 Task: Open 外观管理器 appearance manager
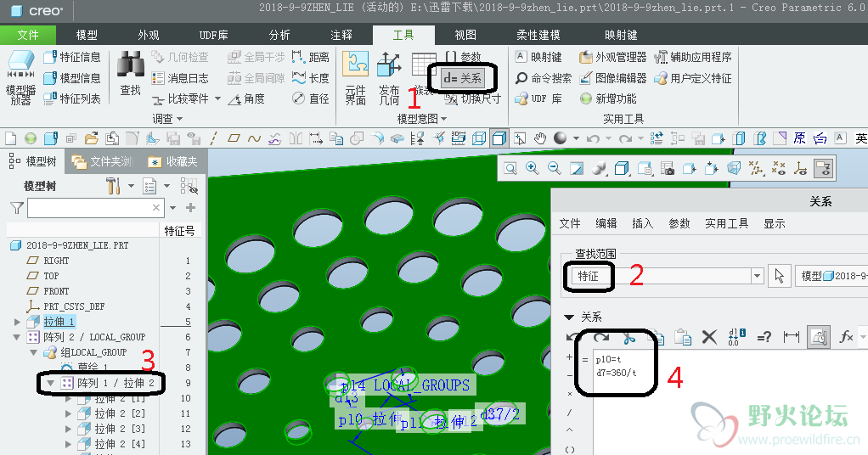tap(613, 57)
